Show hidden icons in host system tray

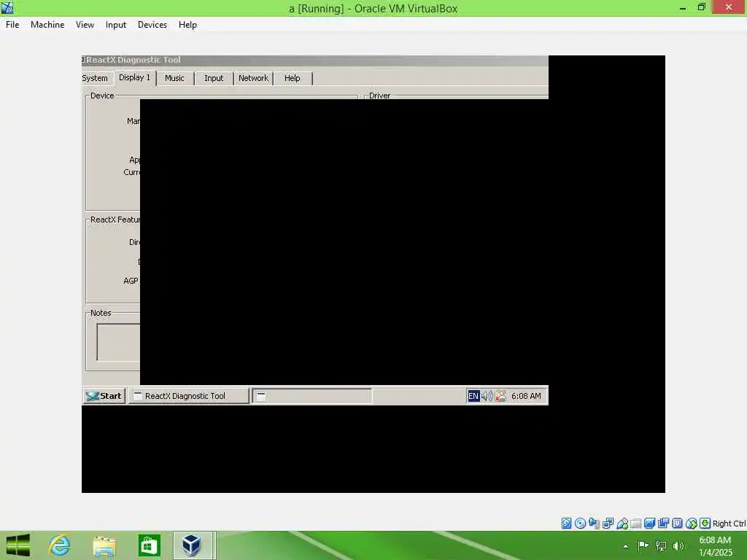click(625, 546)
